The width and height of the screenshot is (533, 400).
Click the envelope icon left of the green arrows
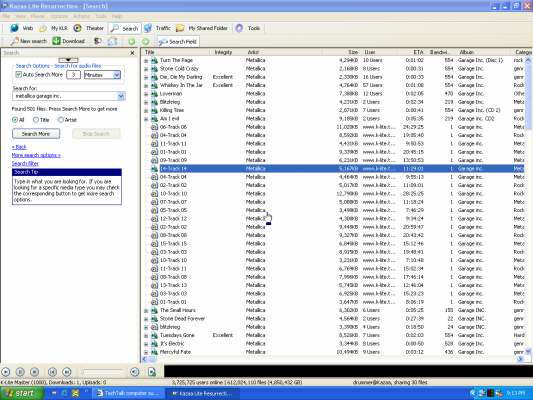point(113,41)
